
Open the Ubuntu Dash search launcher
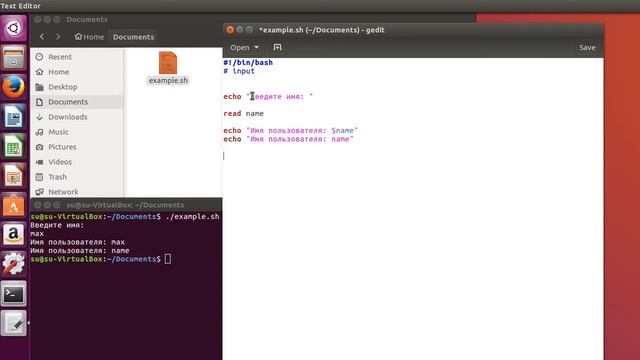13,28
